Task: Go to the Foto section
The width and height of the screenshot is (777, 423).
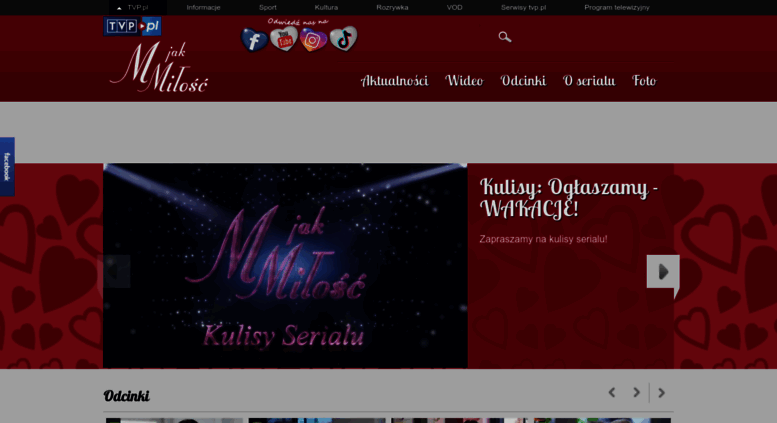Action: pyautogui.click(x=644, y=81)
